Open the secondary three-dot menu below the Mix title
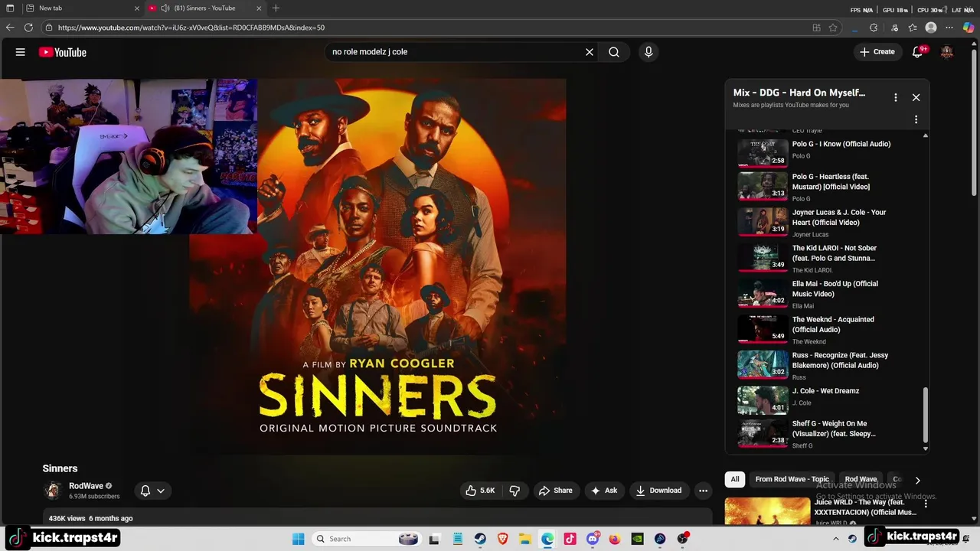This screenshot has width=980, height=551. 916,119
